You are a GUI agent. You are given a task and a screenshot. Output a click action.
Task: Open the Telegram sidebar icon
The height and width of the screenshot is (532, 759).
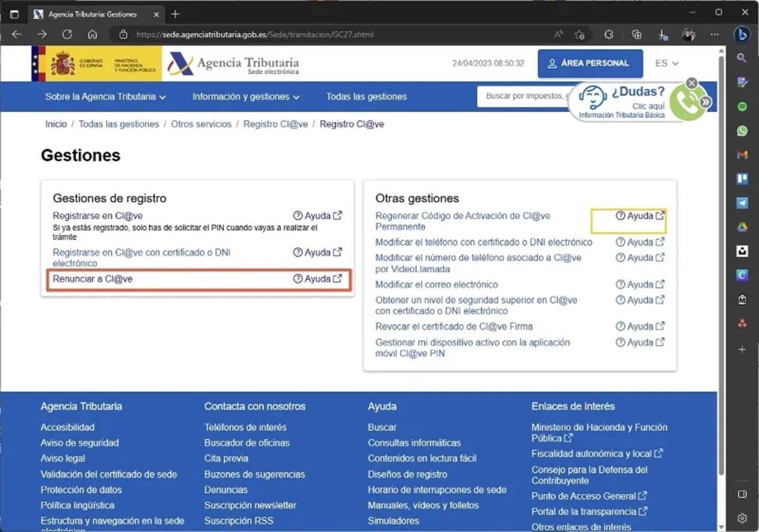point(742,202)
